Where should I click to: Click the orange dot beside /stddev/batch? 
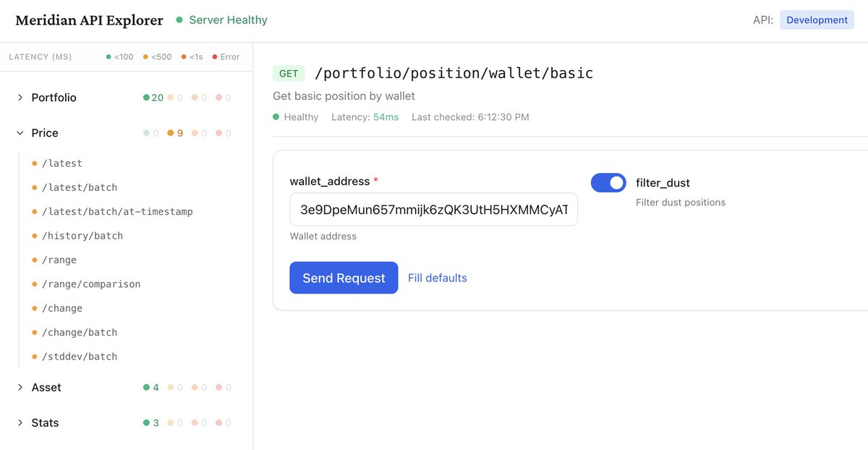34,357
